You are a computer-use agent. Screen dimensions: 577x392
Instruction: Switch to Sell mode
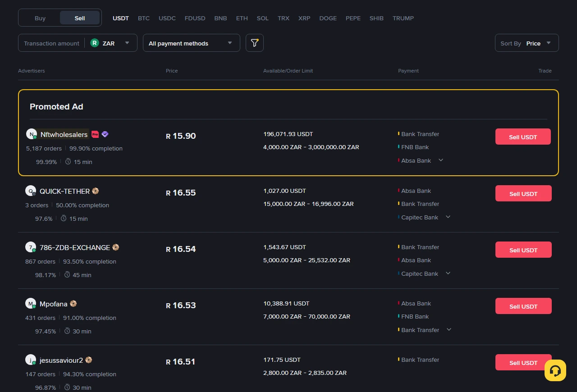[80, 18]
